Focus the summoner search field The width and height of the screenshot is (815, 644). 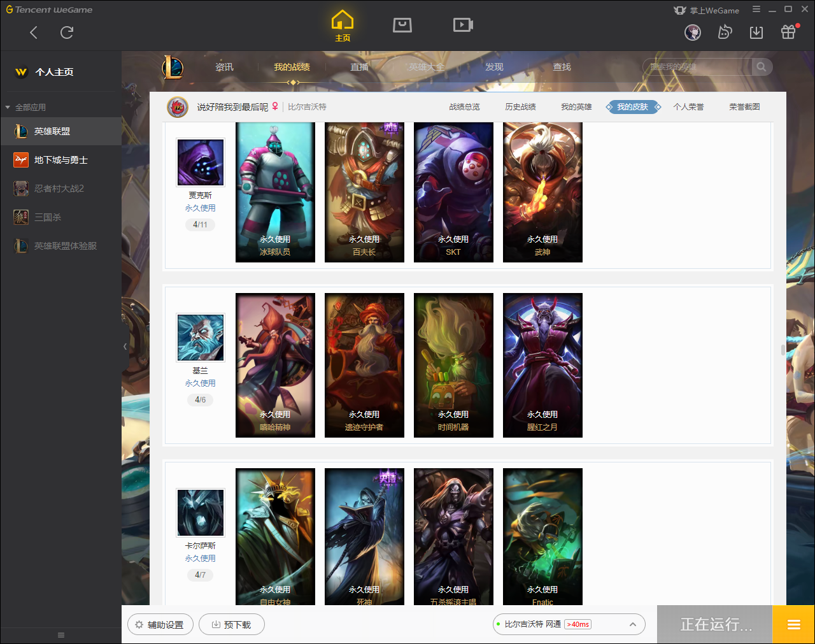pyautogui.click(x=697, y=67)
